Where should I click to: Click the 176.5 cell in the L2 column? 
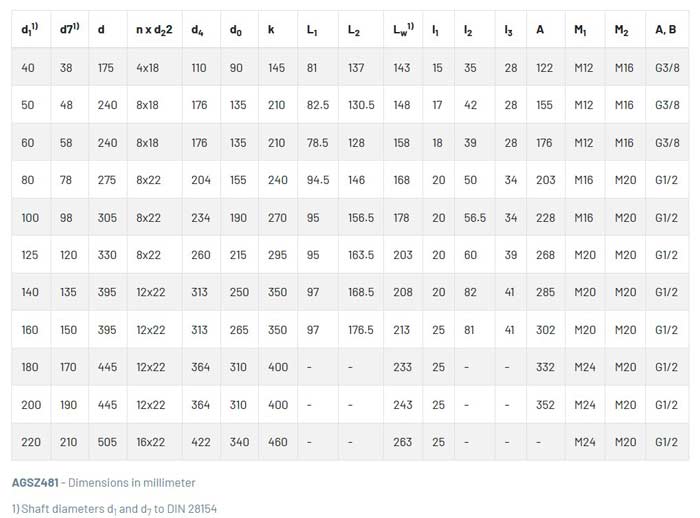(361, 330)
